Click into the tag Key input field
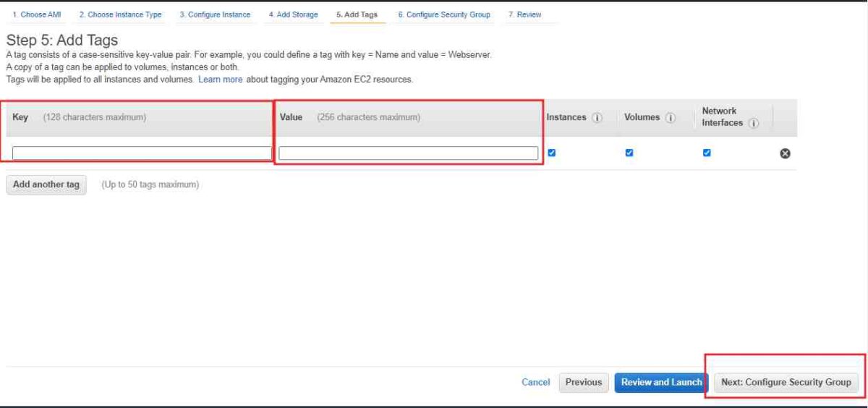Viewport: 868px width, 408px height. coord(142,153)
